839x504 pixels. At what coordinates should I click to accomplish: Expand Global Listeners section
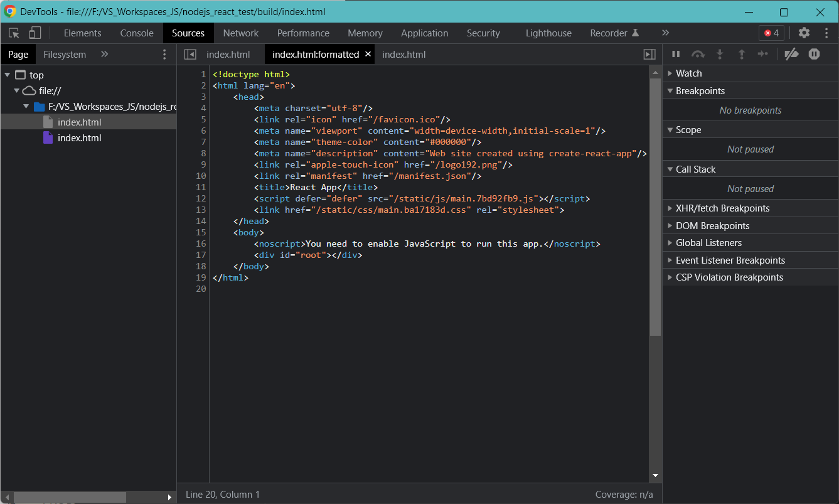pos(751,243)
